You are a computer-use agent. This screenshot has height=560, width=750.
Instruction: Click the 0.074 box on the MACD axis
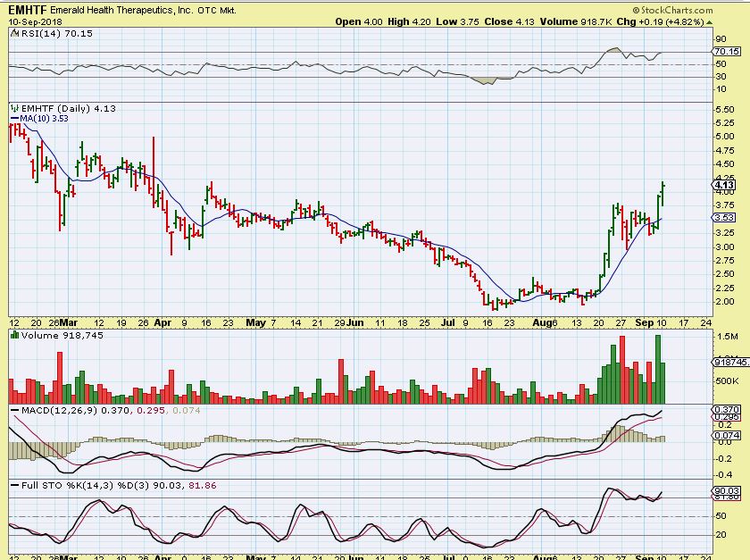click(x=726, y=436)
